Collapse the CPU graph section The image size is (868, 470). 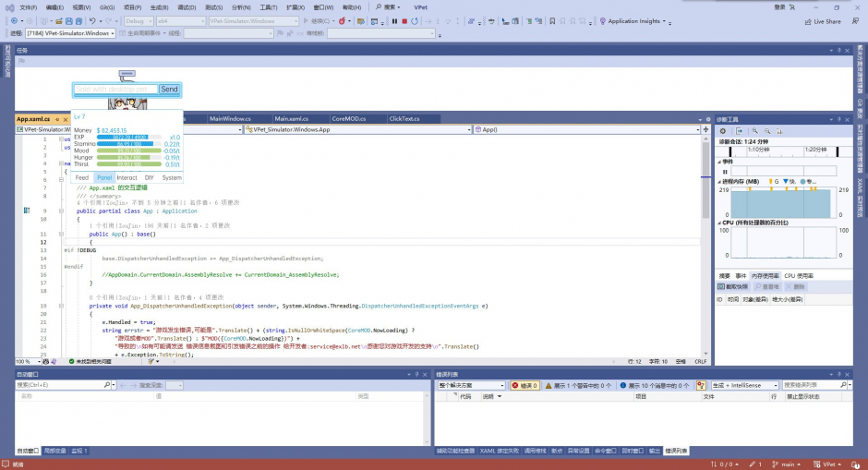[720, 223]
